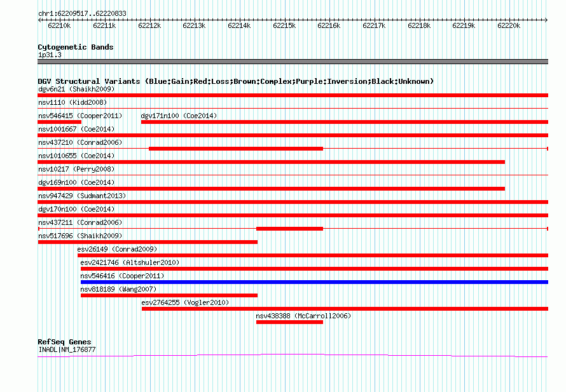Image resolution: width=566 pixels, height=392 pixels.
Task: Click nsv947429 (Sudmant2013) label
Action: point(82,196)
